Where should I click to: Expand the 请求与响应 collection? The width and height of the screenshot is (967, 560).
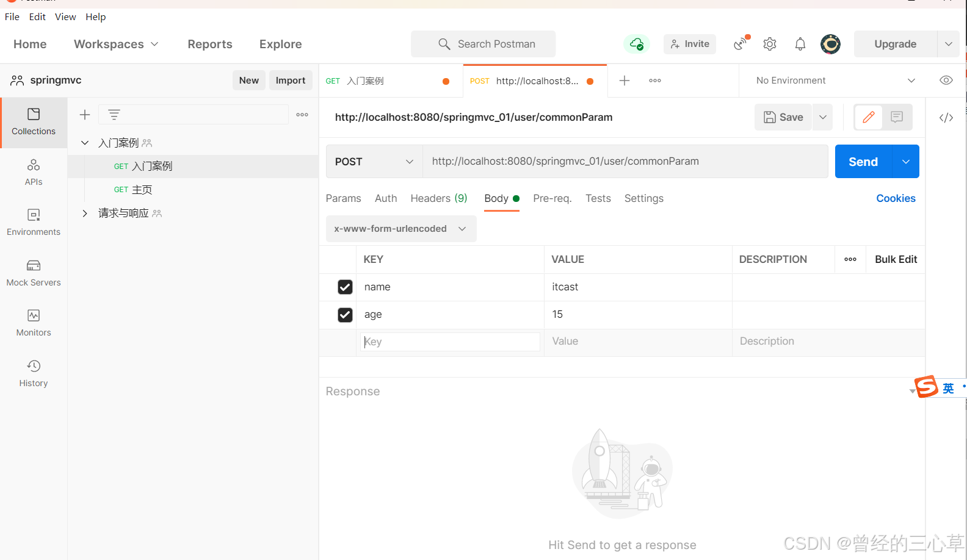(85, 213)
